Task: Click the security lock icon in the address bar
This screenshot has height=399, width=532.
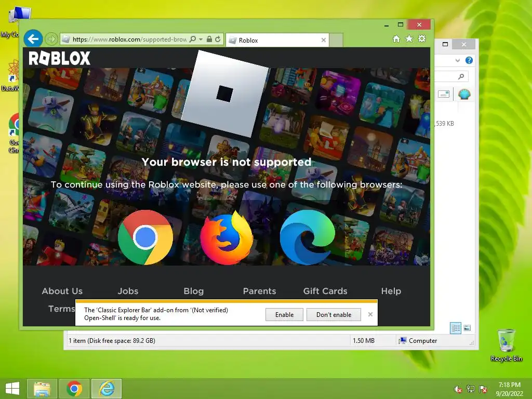Action: coord(209,39)
